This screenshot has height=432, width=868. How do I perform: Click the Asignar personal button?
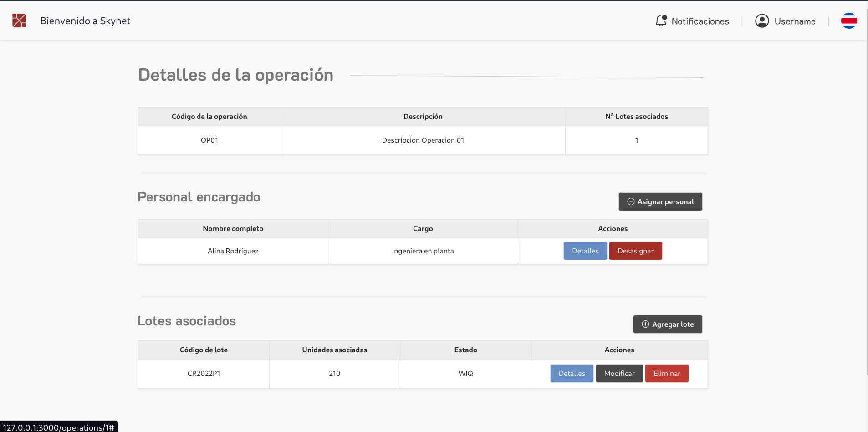coord(660,201)
